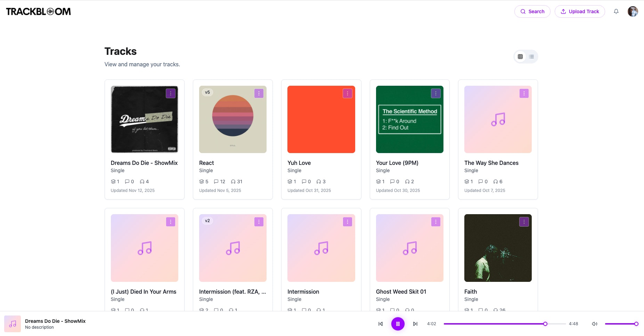Screen dimensions: 644x336
Task: Click versions icon on The Way She Dances
Action: pyautogui.click(x=467, y=182)
